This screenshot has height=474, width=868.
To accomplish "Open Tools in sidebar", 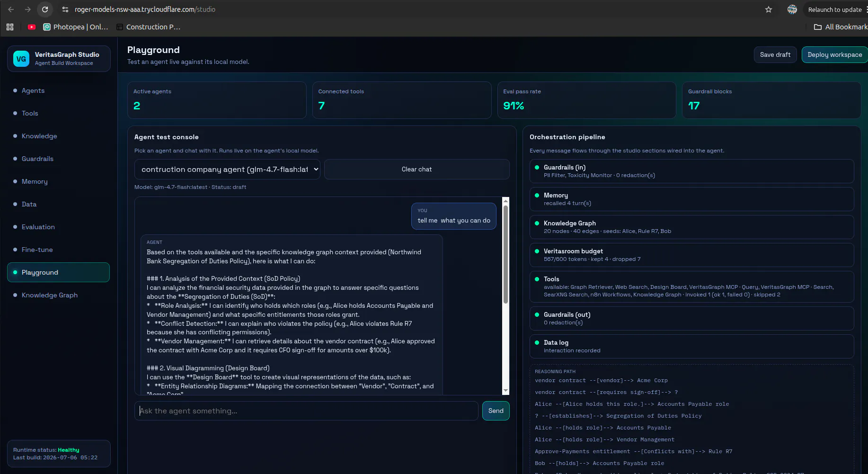I will point(58,113).
